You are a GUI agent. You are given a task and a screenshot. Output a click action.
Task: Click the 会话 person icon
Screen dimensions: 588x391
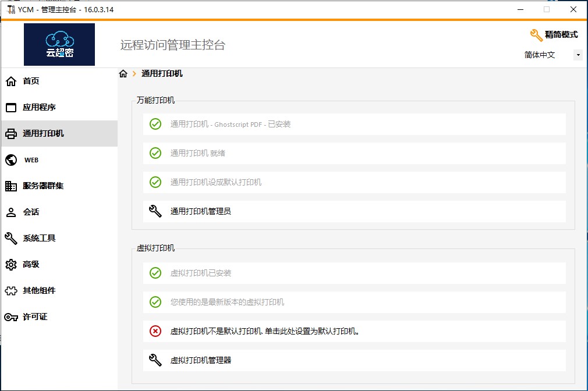click(x=11, y=212)
